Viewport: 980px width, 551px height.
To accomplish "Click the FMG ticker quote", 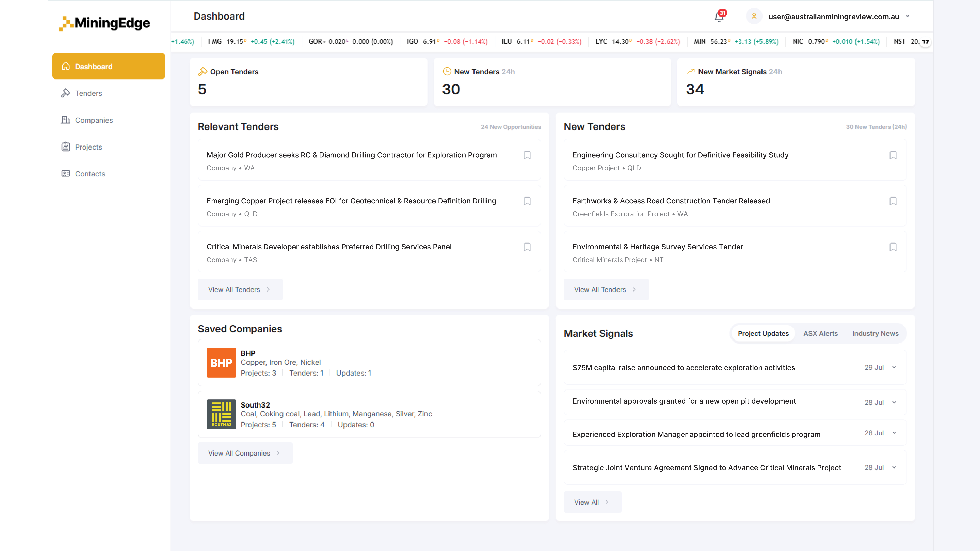I will [251, 42].
